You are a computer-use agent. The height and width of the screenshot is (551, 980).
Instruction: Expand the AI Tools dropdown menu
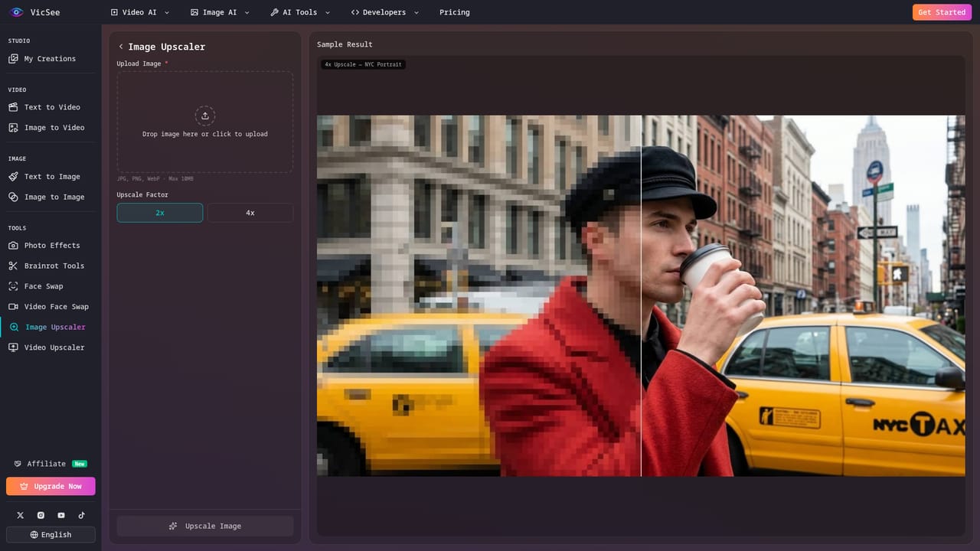[300, 12]
